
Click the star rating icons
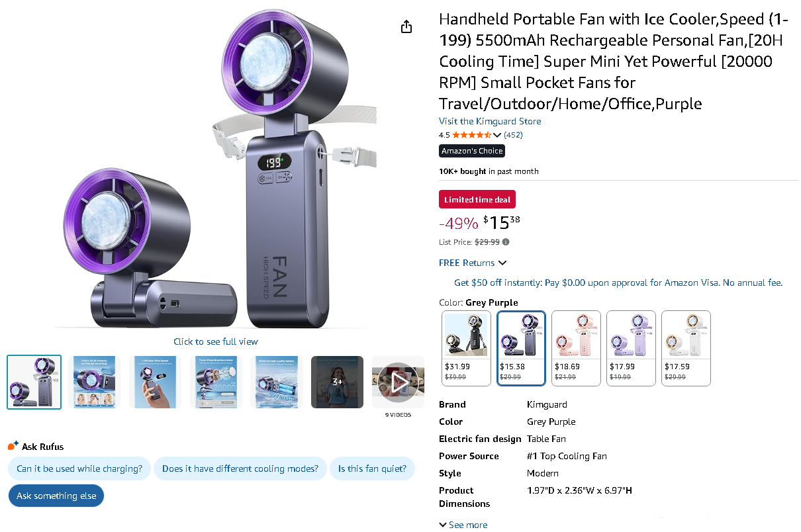[471, 135]
